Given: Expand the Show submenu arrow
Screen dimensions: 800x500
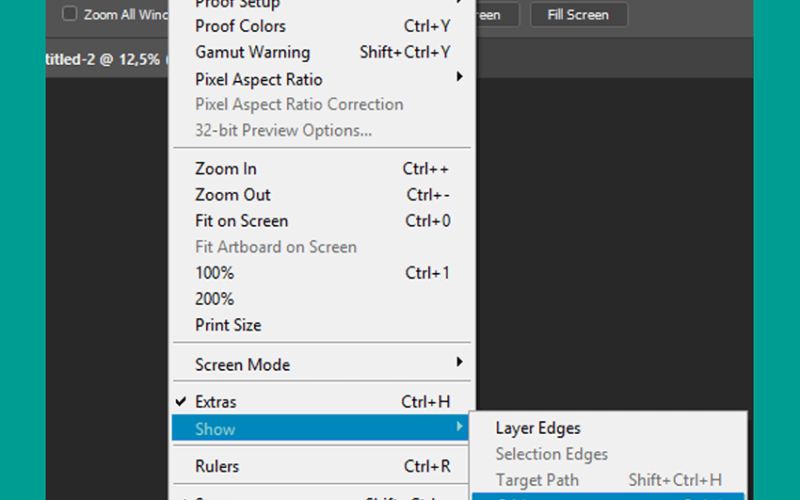Looking at the screenshot, I should tap(459, 426).
